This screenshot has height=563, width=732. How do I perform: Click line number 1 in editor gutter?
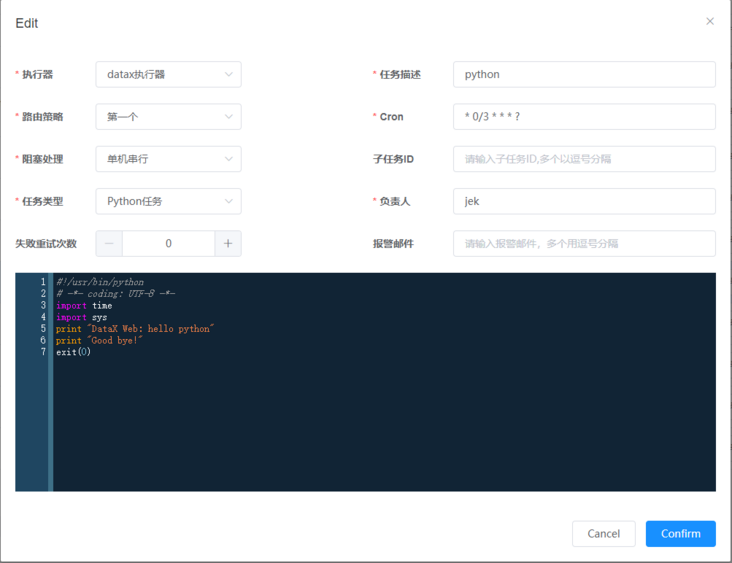coord(42,283)
